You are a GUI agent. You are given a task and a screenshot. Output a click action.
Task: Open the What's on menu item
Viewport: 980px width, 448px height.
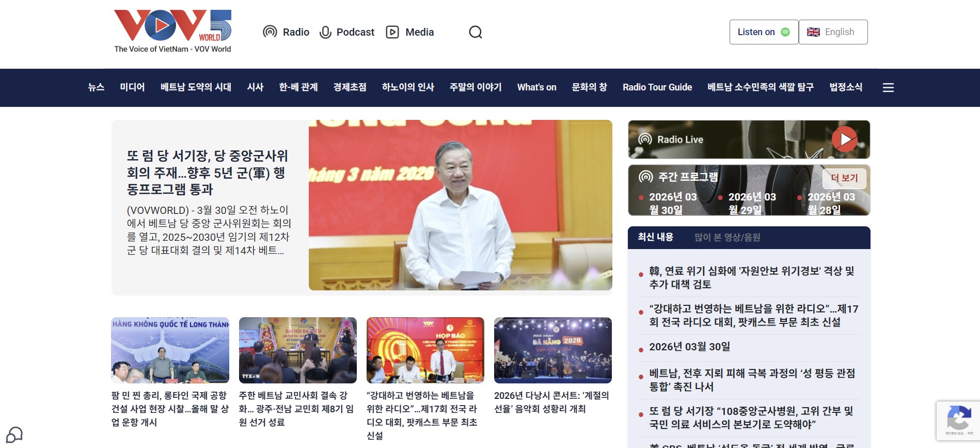point(537,87)
